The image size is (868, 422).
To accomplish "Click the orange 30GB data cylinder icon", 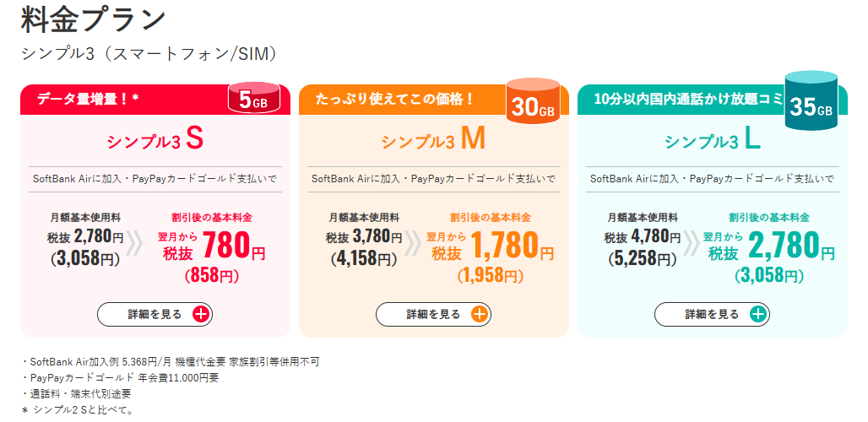I will [532, 102].
